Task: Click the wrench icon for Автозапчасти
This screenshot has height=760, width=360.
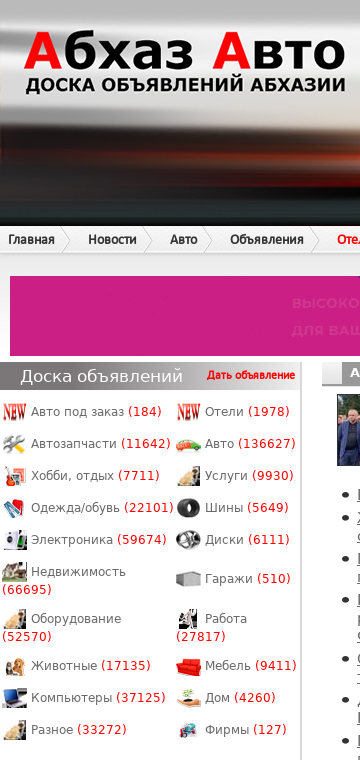Action: tap(14, 444)
